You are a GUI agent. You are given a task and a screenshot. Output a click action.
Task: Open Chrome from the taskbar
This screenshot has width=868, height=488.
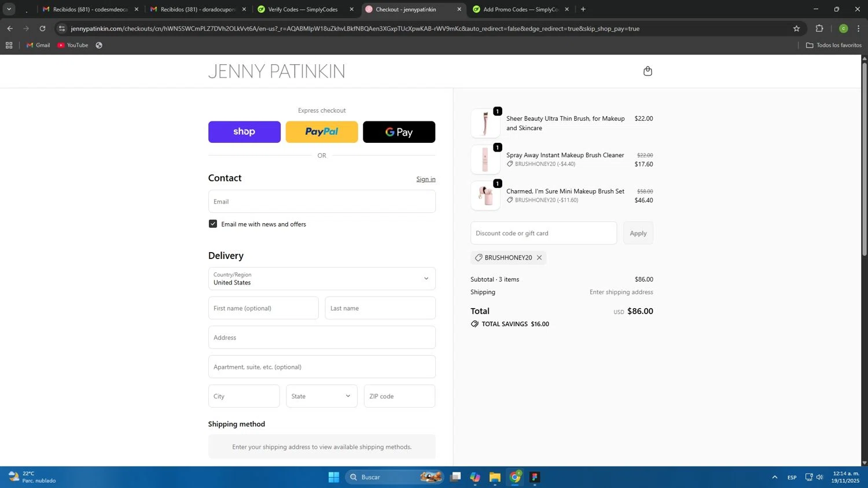coord(515,477)
